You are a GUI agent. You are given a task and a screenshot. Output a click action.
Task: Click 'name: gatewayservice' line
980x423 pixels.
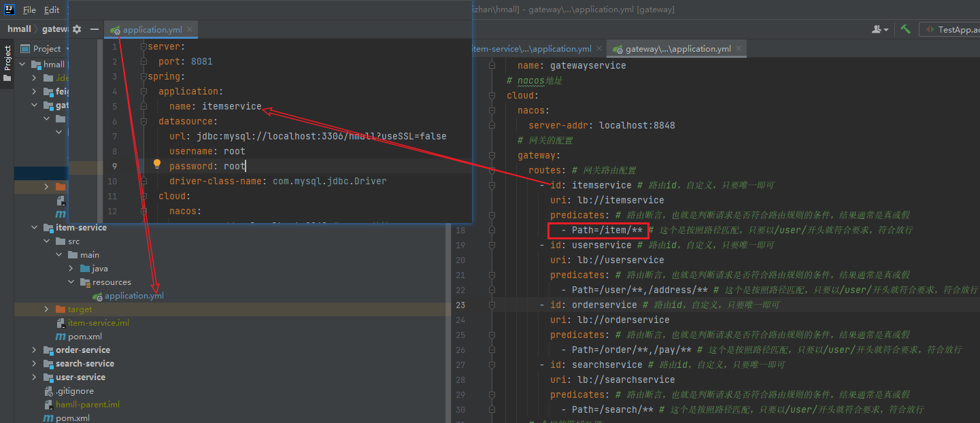572,65
